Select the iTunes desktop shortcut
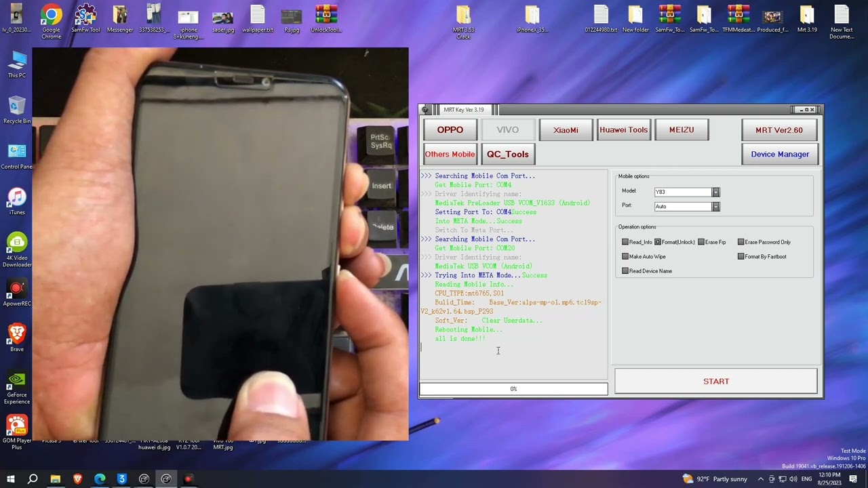This screenshot has height=488, width=868. click(x=17, y=201)
